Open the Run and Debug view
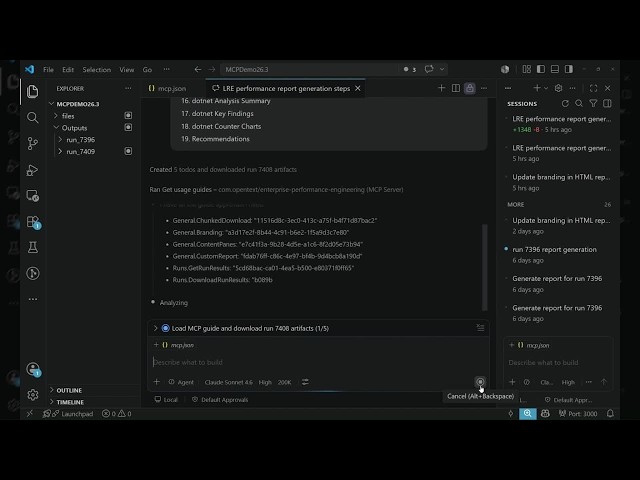The image size is (640, 480). tap(32, 170)
